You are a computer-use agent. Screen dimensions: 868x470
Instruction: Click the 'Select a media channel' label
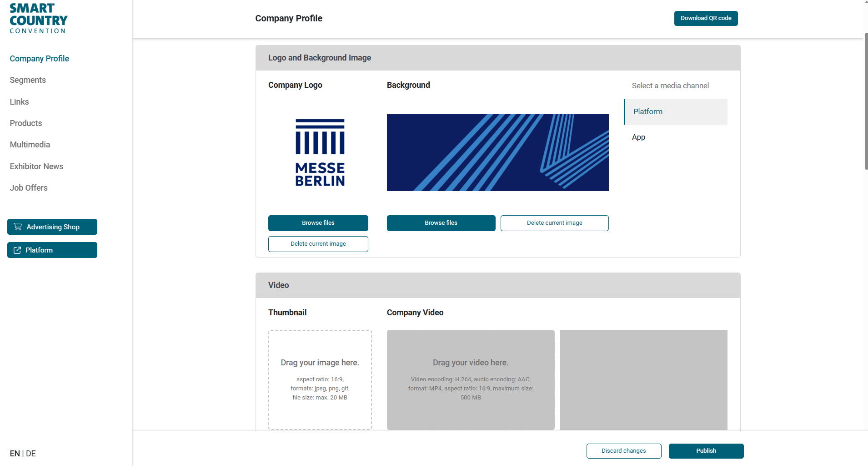coord(670,86)
